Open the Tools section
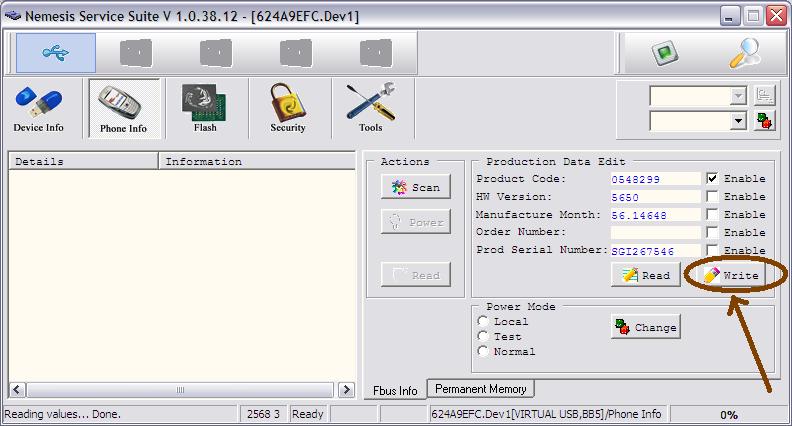This screenshot has height=426, width=792. click(x=371, y=109)
